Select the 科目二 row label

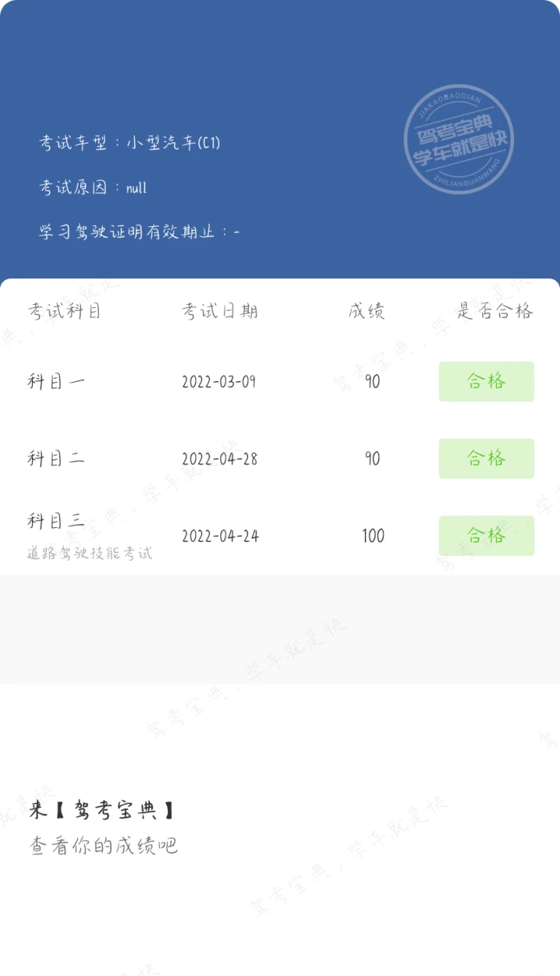click(x=56, y=459)
